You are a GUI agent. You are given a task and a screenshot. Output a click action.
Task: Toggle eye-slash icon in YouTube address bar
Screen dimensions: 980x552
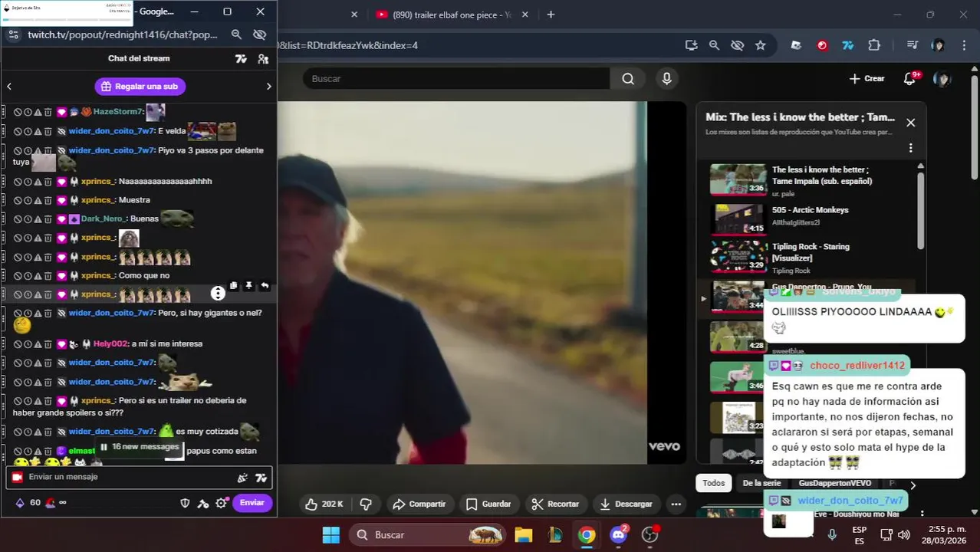[737, 45]
